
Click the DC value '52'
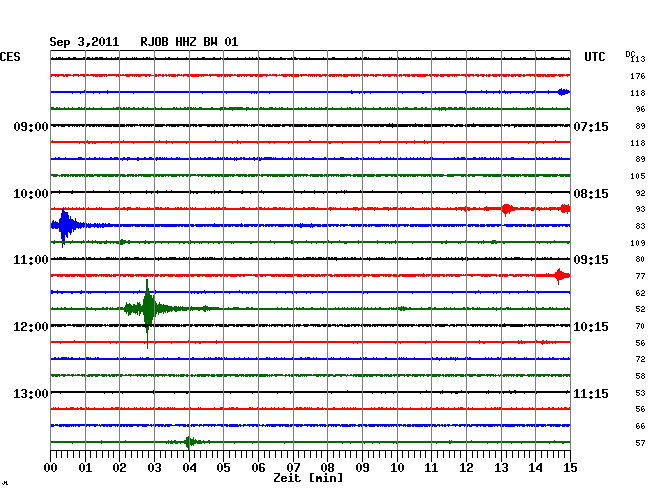[x=640, y=309]
